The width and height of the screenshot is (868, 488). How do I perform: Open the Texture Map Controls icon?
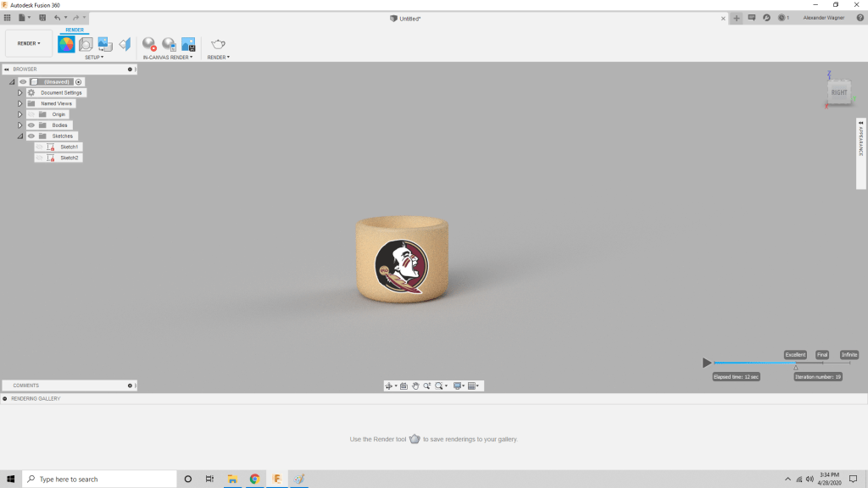tap(125, 44)
